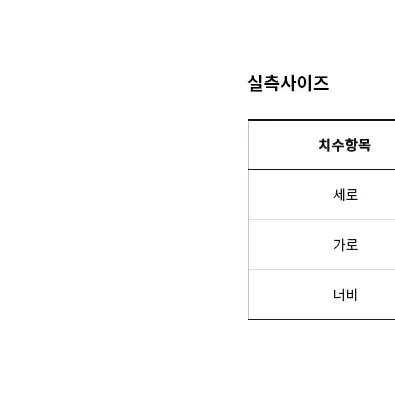Select the 치수항목 table header cell
This screenshot has height=395, width=395.
322,145
